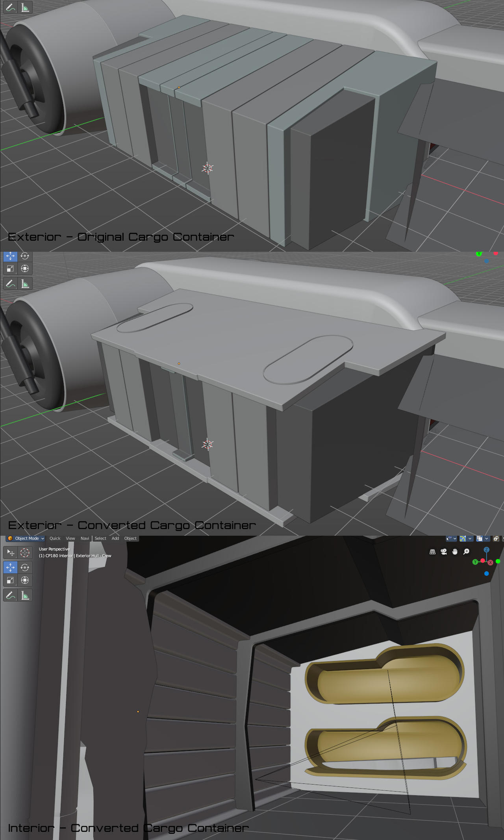Open the View menu
The width and height of the screenshot is (504, 840).
click(x=70, y=538)
